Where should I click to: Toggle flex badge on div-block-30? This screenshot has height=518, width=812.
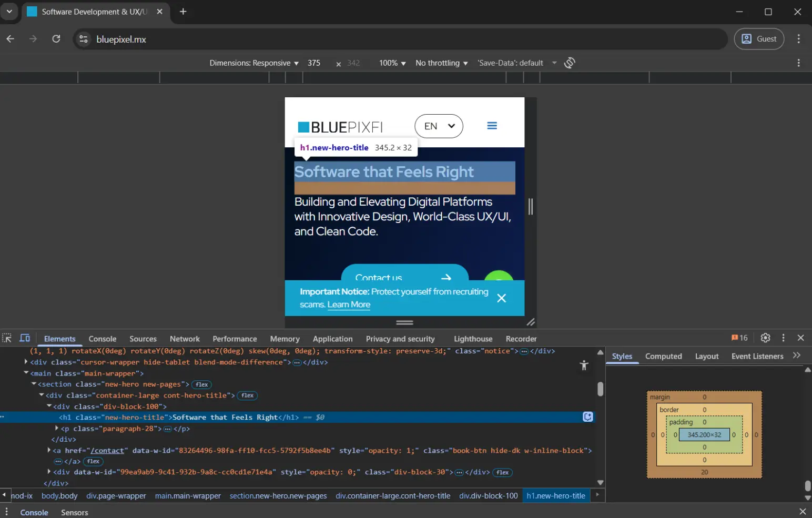click(x=503, y=472)
